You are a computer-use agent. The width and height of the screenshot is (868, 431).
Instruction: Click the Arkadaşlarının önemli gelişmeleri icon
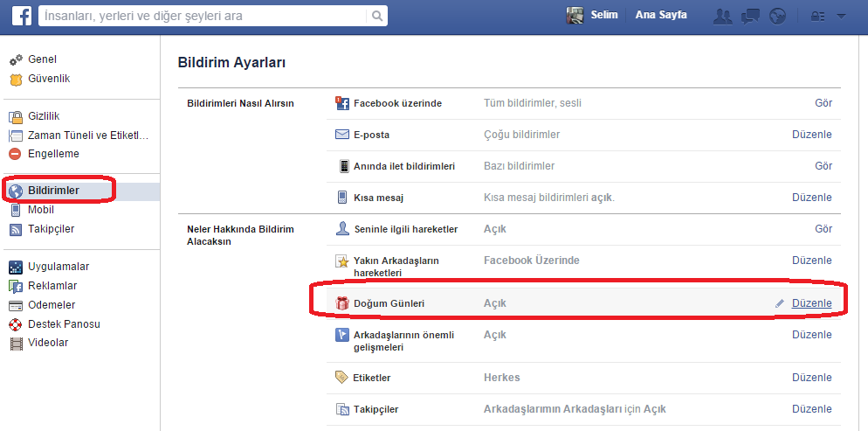[342, 335]
